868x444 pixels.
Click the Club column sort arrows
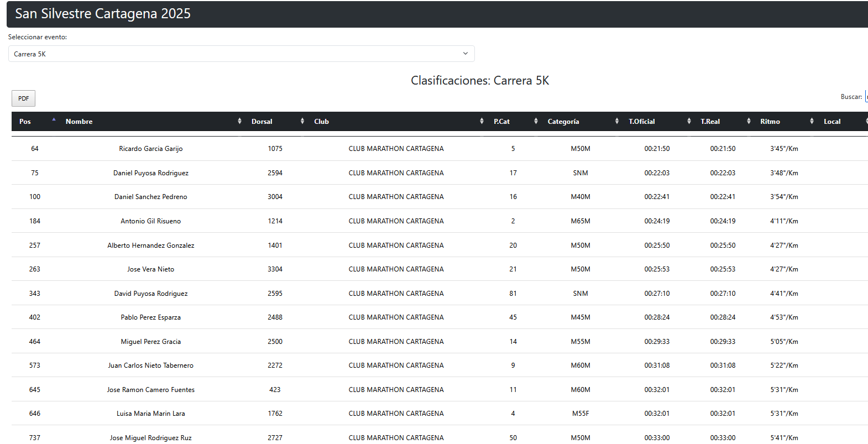click(482, 121)
